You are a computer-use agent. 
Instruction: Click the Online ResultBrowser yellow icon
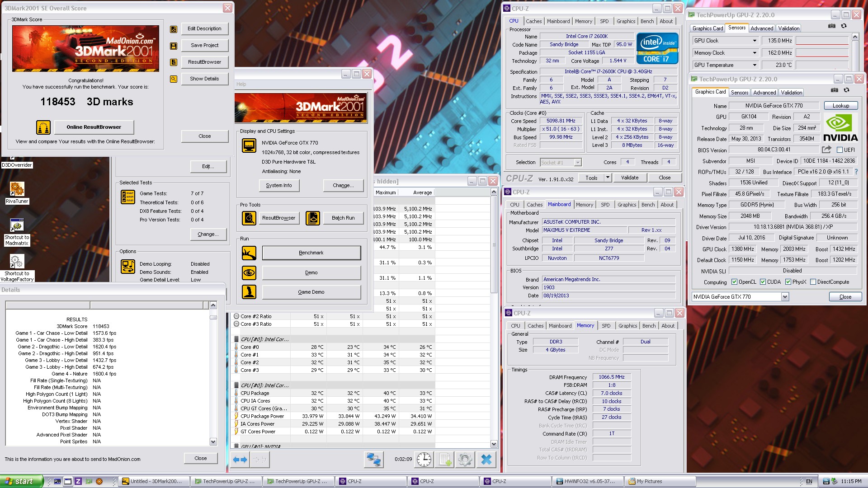(x=43, y=127)
